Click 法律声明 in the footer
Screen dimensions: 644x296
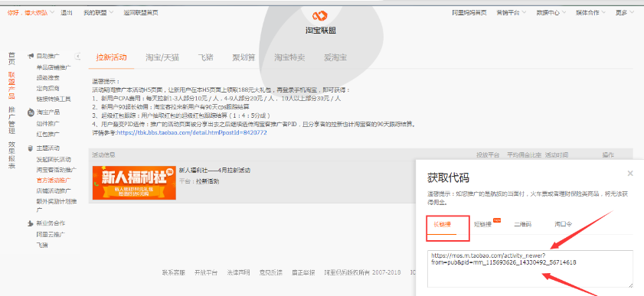[x=238, y=272]
